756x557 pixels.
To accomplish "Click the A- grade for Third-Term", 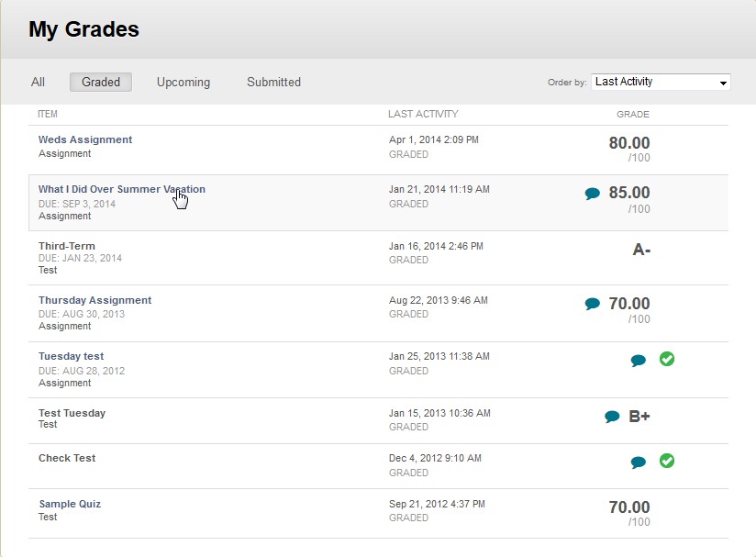I will point(641,250).
